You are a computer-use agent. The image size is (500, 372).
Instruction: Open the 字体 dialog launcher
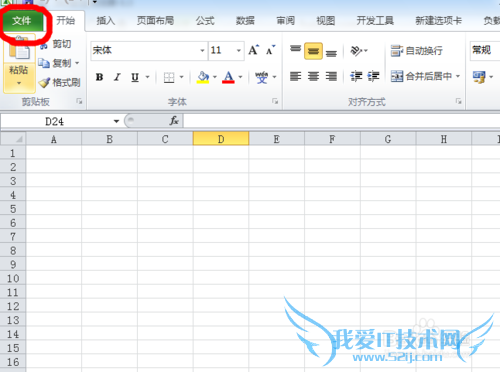pyautogui.click(x=275, y=101)
